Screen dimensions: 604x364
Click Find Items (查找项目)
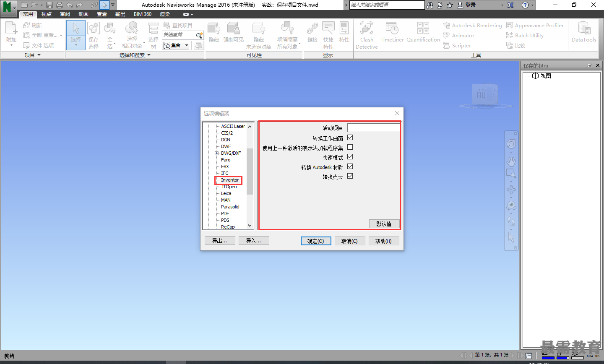(x=178, y=26)
